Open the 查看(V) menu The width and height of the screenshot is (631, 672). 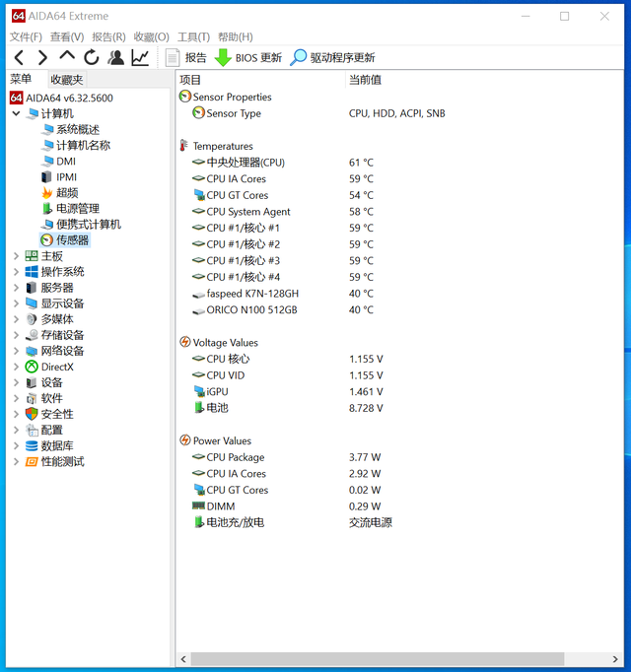67,36
